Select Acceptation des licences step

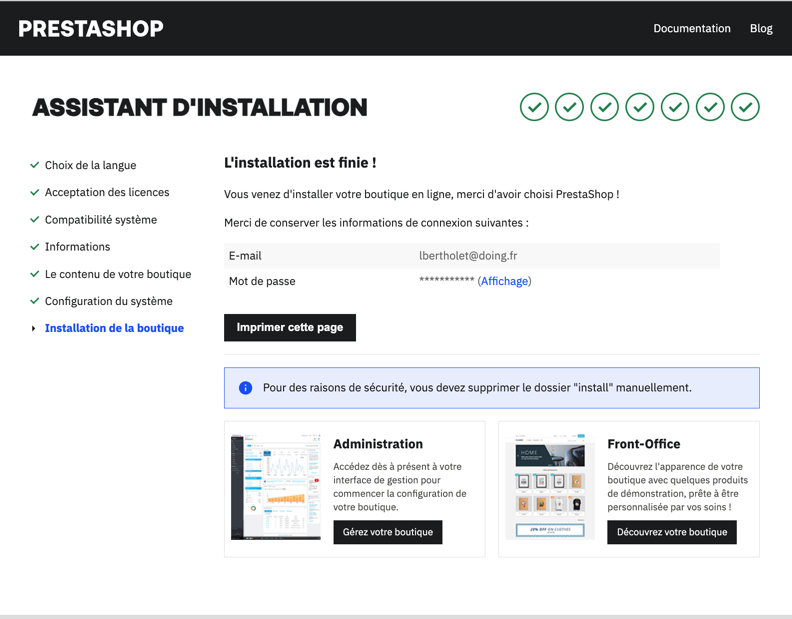pyautogui.click(x=107, y=193)
